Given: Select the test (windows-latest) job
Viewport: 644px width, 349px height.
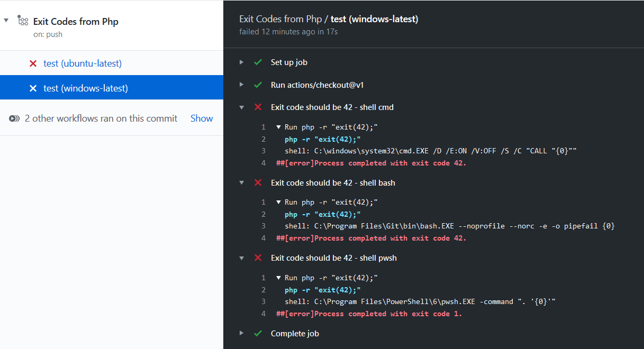Looking at the screenshot, I should point(111,88).
